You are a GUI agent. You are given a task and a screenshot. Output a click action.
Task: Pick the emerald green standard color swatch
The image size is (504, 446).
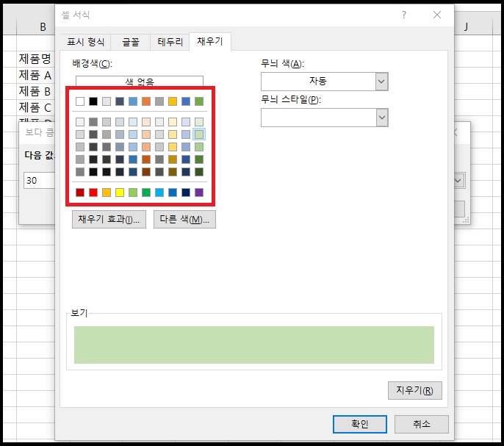146,193
